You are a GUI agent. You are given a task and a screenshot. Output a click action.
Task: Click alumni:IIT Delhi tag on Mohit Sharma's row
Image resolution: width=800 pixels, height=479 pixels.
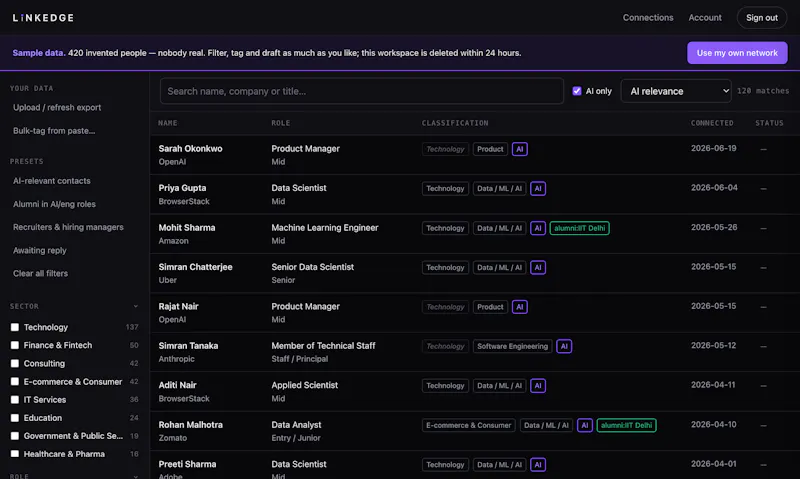[x=580, y=228]
